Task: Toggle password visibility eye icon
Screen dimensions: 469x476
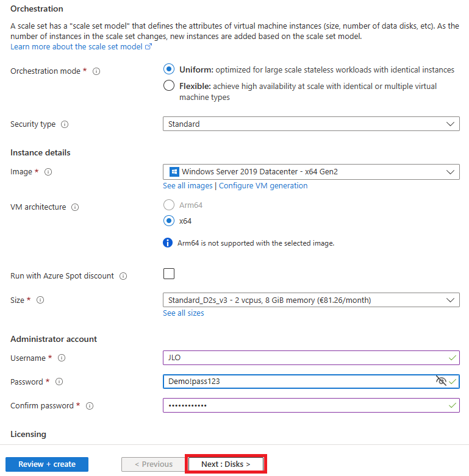Action: click(x=441, y=381)
